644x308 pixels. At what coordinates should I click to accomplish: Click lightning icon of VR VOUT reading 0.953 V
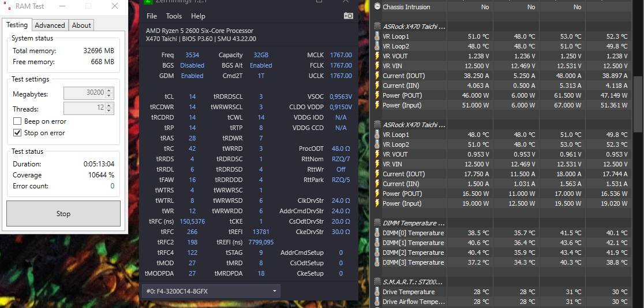[x=377, y=154]
